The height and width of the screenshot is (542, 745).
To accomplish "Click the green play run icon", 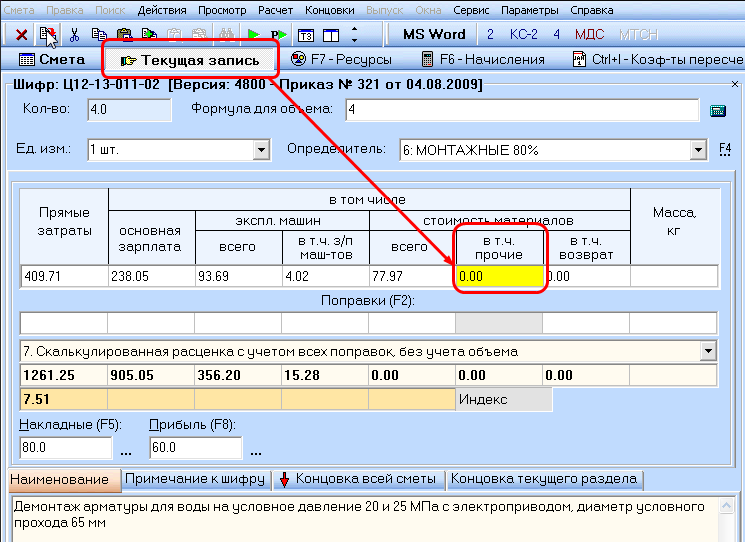I will 254,34.
